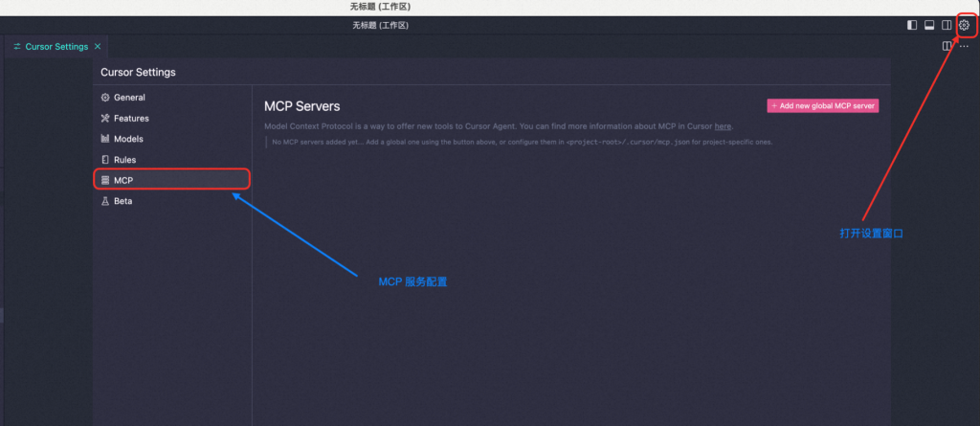The height and width of the screenshot is (426, 980).
Task: Select the MCP settings section
Action: [x=172, y=180]
